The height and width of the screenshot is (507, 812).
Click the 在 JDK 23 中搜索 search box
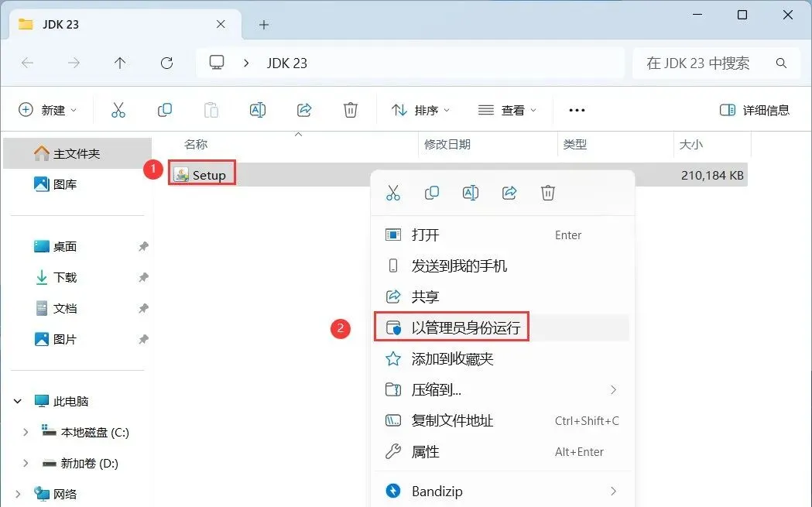pyautogui.click(x=717, y=63)
